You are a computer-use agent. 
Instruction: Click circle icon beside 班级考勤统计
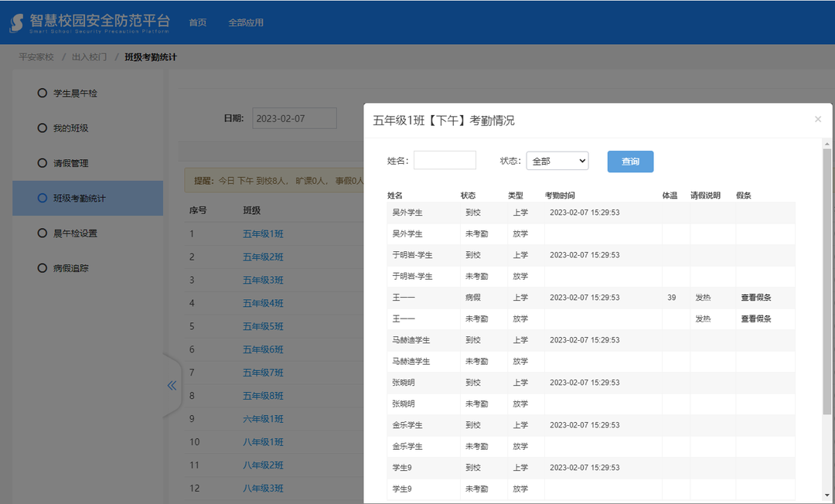click(42, 198)
